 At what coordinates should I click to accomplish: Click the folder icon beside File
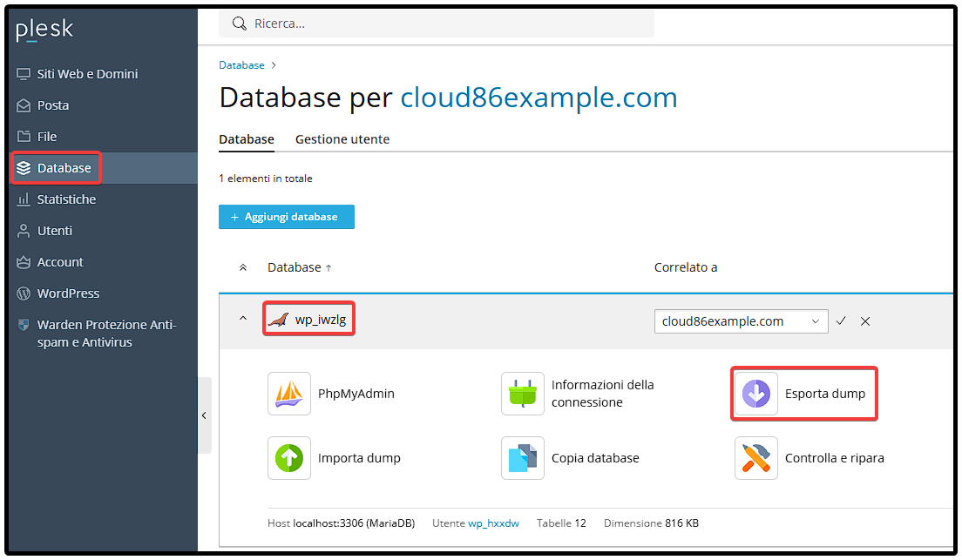24,136
